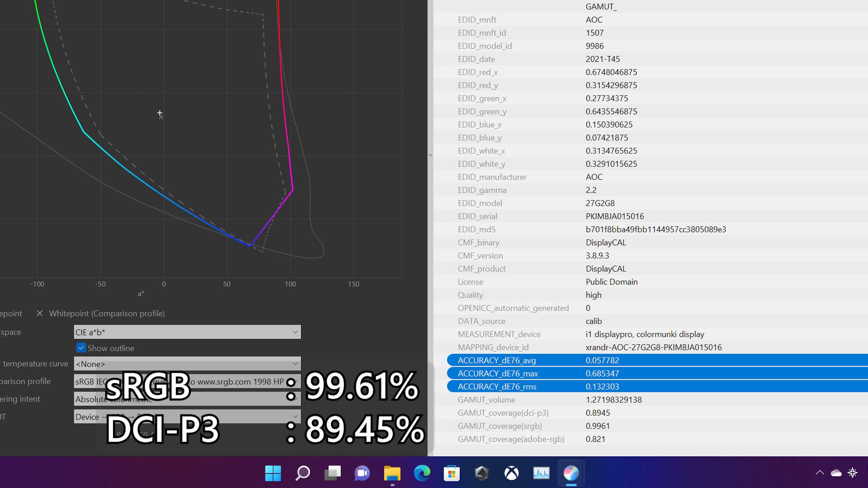868x488 pixels.
Task: Open the dark hexagon app icon in taskbar
Action: tap(481, 473)
